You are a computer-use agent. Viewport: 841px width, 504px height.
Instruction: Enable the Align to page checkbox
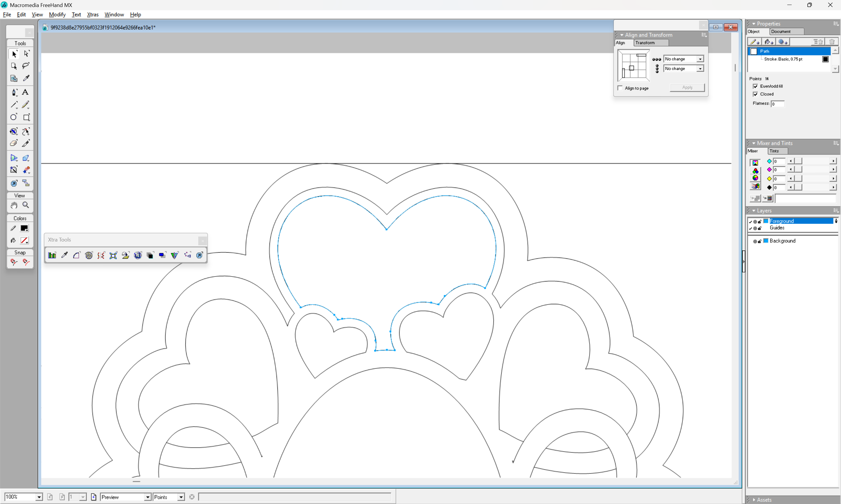click(620, 88)
